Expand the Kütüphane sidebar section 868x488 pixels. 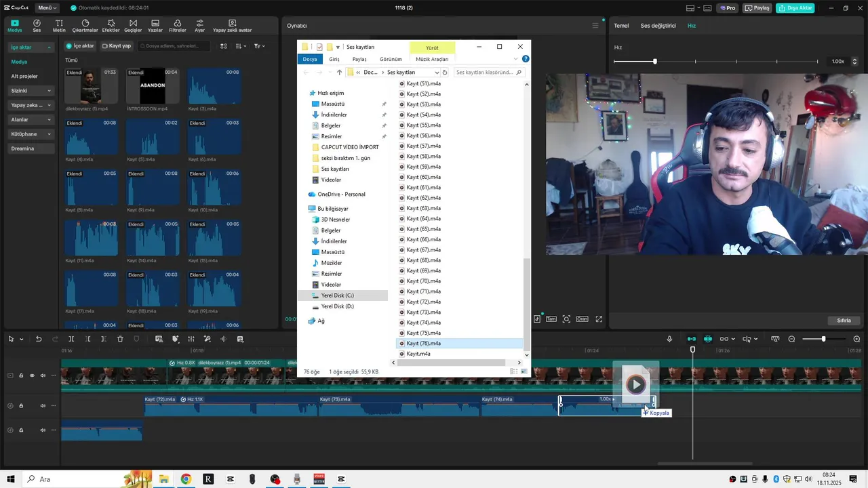pos(31,134)
